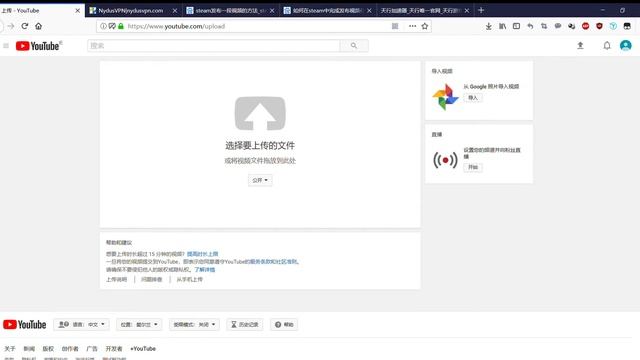Open the Firefox library icon
The image size is (640, 360).
point(502,26)
